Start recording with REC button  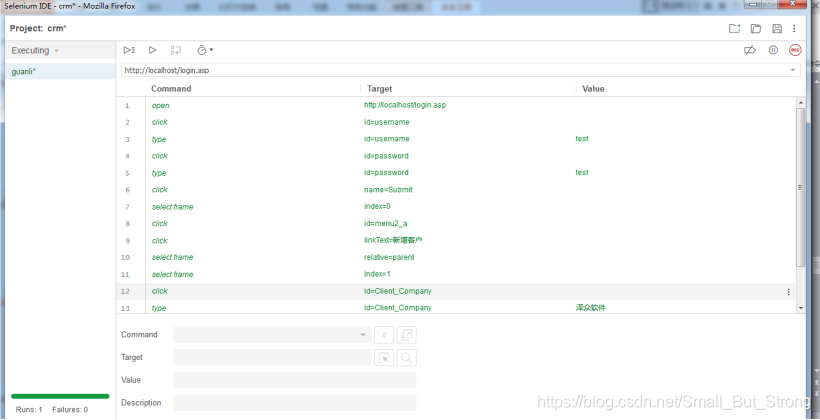point(795,50)
